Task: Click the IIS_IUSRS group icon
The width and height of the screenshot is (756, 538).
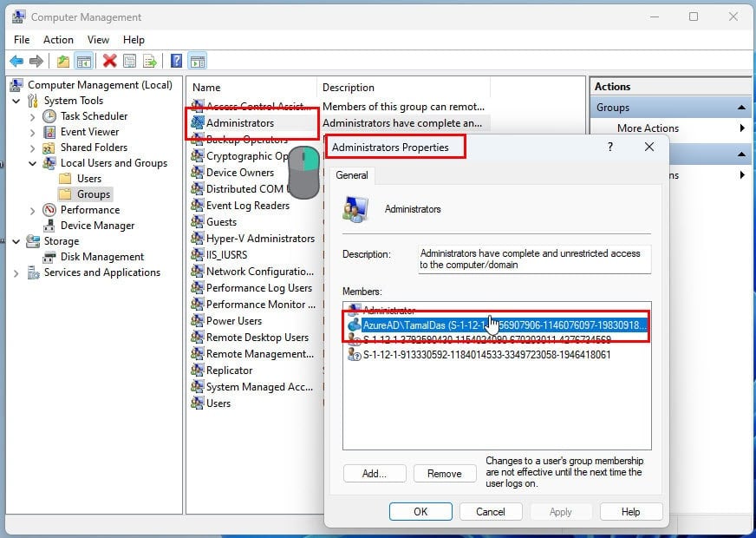Action: tap(197, 255)
